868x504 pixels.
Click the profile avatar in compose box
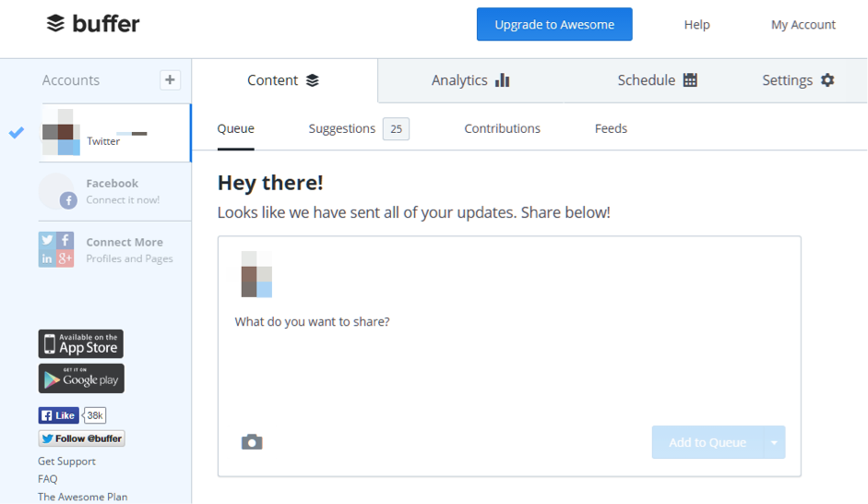256,274
